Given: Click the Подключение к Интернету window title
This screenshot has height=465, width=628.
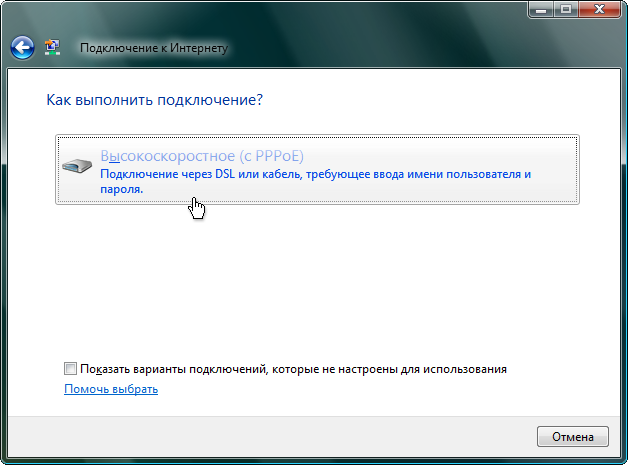Looking at the screenshot, I should [x=154, y=48].
